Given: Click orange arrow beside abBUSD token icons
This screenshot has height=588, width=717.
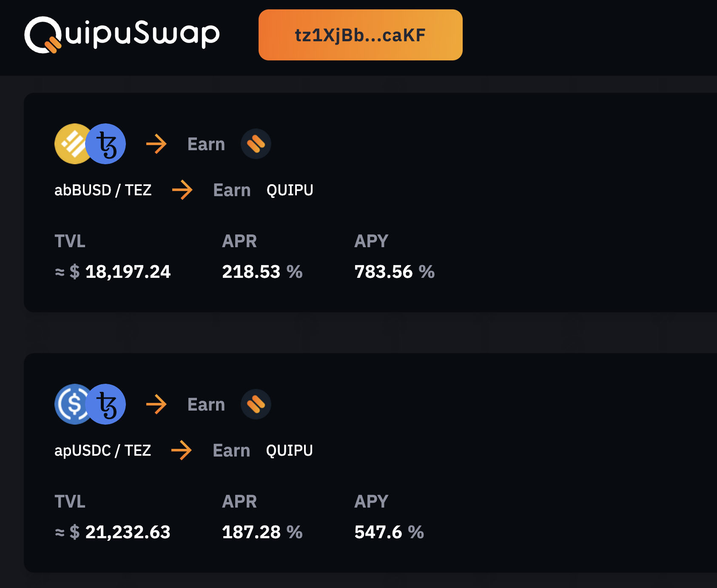Looking at the screenshot, I should 156,144.
